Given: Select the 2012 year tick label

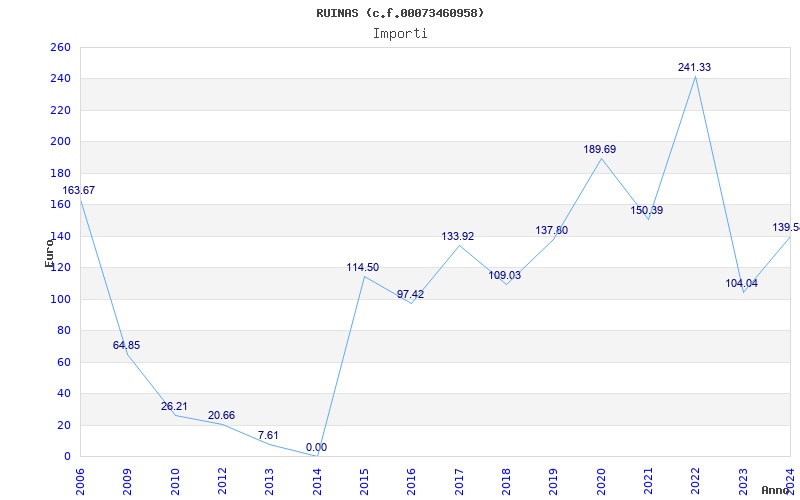Looking at the screenshot, I should [222, 482].
